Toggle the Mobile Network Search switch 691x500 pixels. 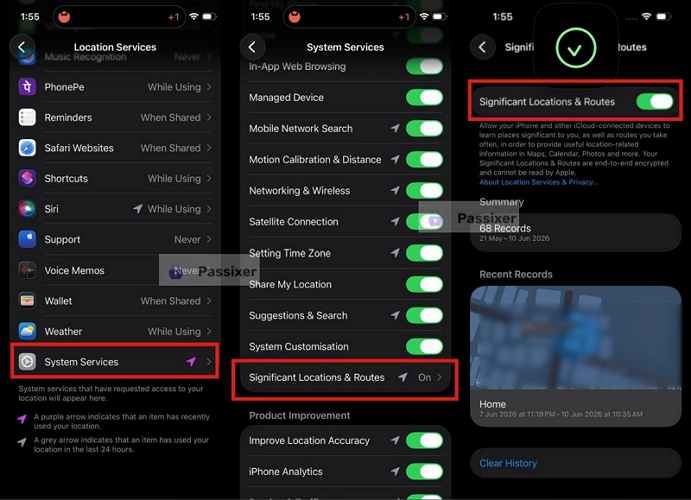(x=424, y=128)
